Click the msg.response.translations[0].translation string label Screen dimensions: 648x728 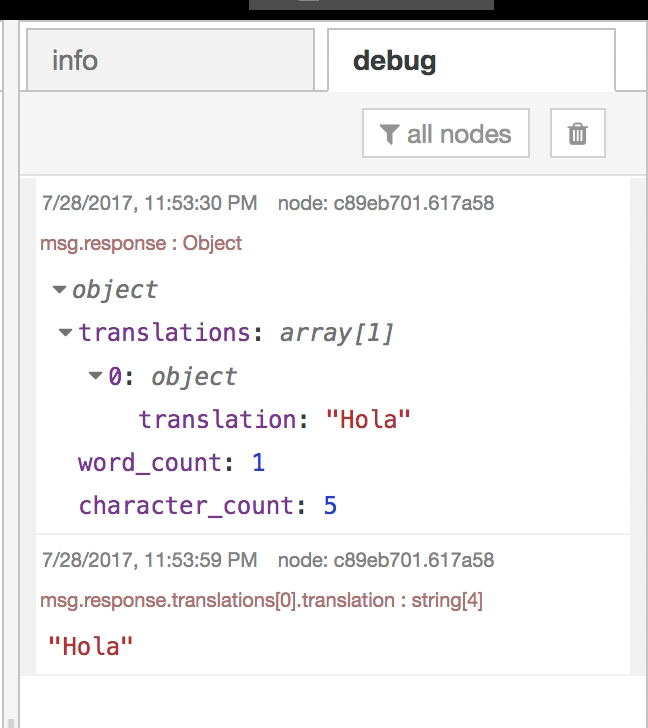(x=261, y=600)
